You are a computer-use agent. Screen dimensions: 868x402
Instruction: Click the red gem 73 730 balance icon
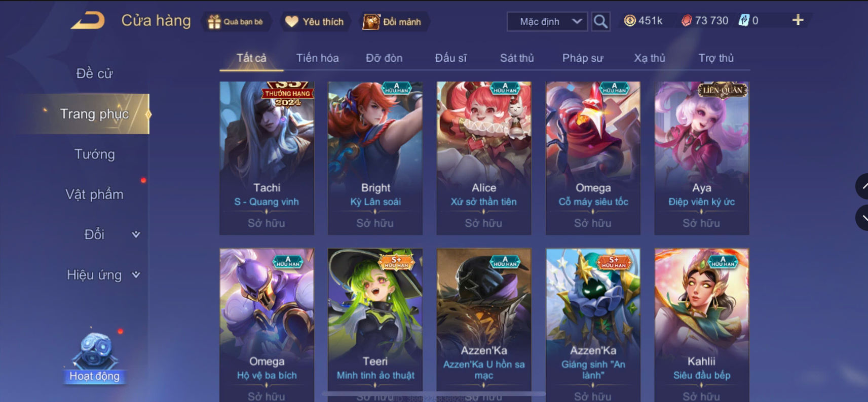[x=686, y=20]
